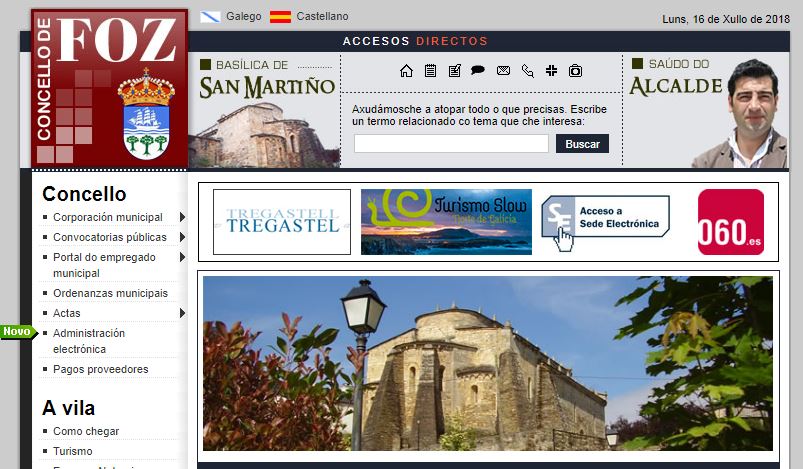Image resolution: width=803 pixels, height=469 pixels.
Task: Click the Buscar search button
Action: click(x=582, y=144)
